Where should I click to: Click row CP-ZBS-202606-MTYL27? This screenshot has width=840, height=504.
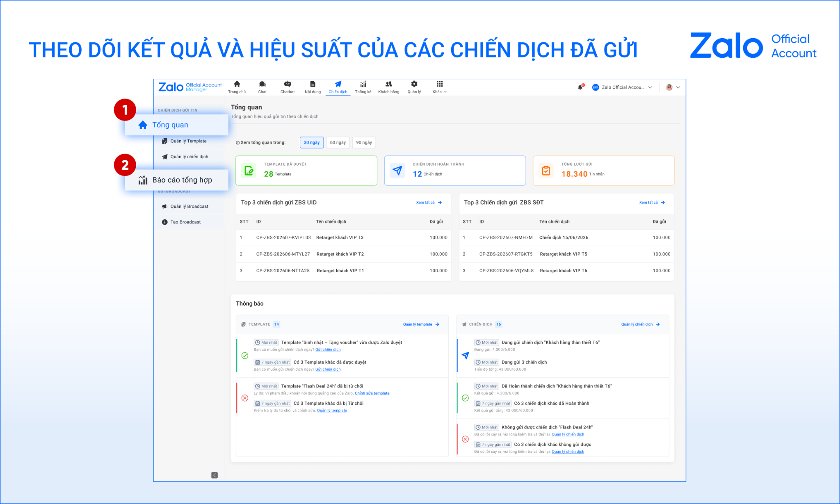pyautogui.click(x=343, y=254)
